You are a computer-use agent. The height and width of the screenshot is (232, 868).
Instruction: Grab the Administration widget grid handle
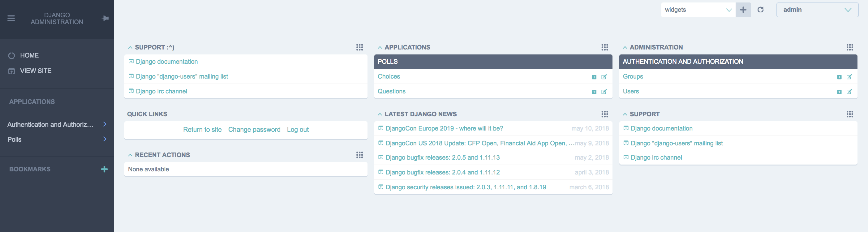[850, 47]
